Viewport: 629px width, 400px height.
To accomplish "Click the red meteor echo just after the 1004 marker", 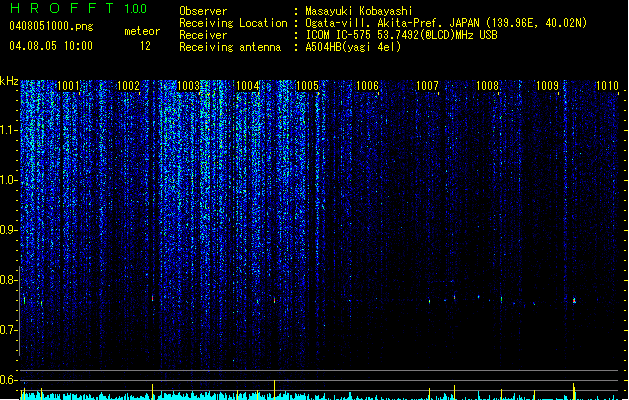I will pyautogui.click(x=274, y=300).
